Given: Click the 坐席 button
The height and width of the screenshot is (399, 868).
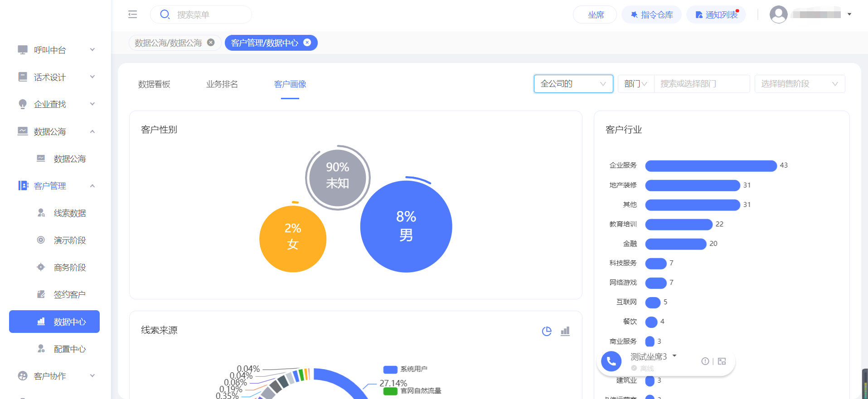Looking at the screenshot, I should pyautogui.click(x=595, y=14).
